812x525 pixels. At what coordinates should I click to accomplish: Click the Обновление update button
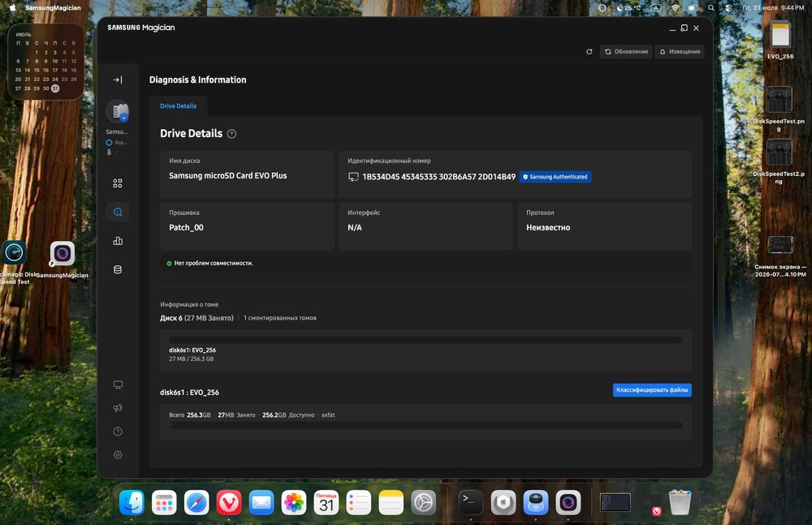[626, 52]
